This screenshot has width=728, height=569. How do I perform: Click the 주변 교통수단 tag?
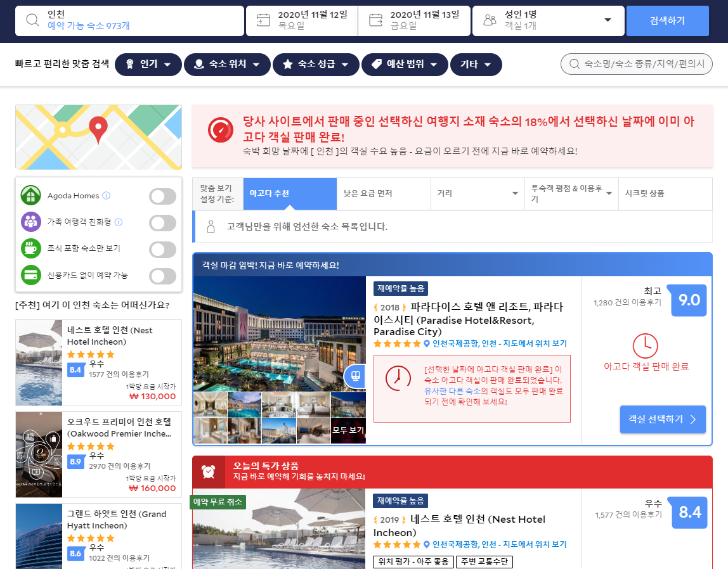[x=484, y=562]
